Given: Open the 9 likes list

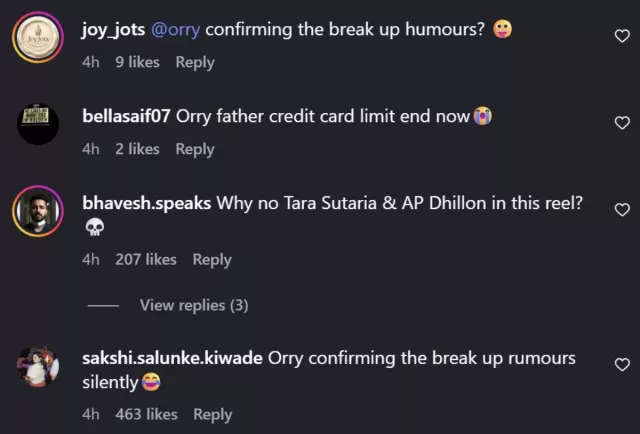Looking at the screenshot, I should 137,62.
